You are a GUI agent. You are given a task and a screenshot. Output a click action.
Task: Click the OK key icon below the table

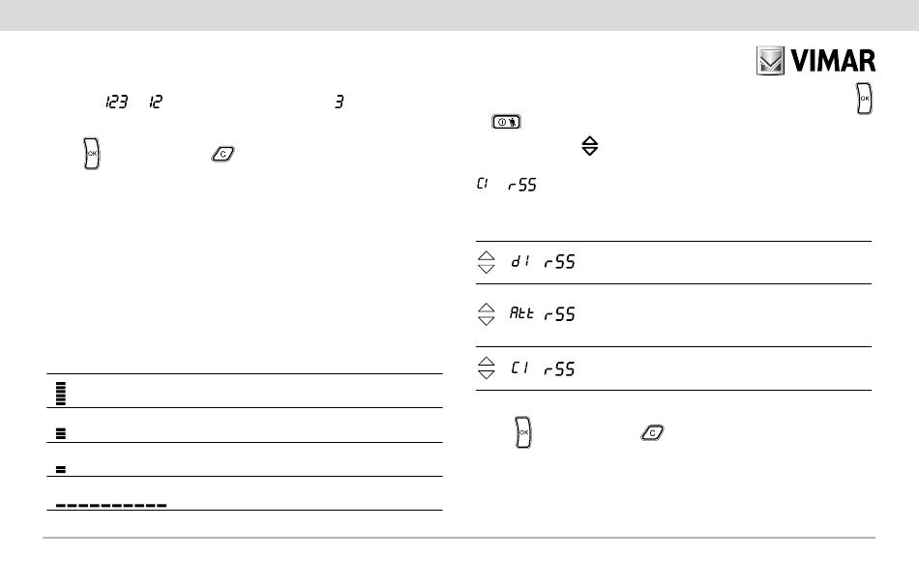coord(522,432)
